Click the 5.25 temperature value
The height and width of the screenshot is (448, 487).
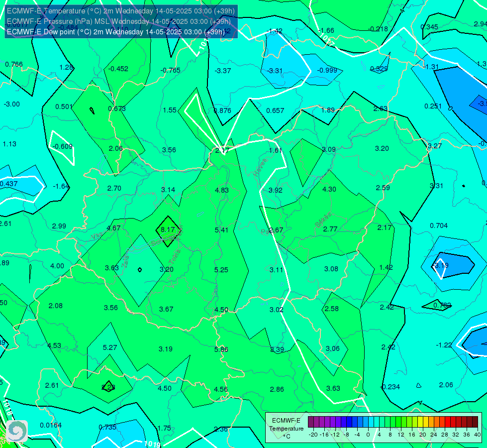click(221, 270)
